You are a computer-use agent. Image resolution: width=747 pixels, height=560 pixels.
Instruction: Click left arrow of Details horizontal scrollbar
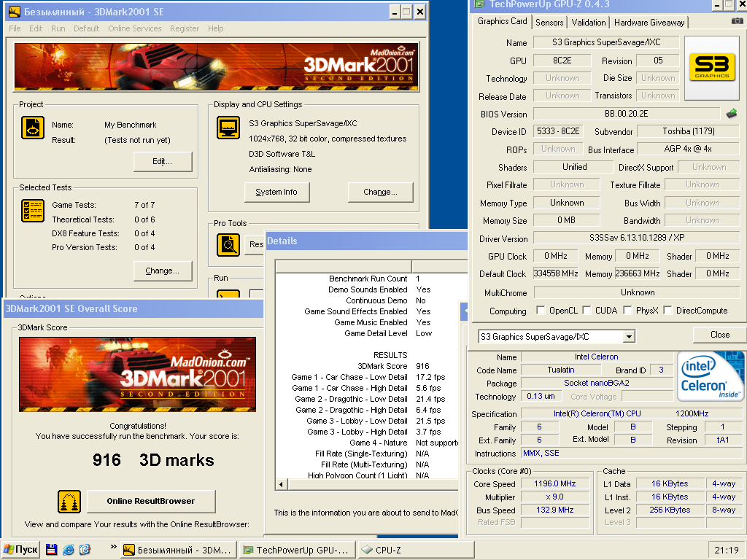281,485
